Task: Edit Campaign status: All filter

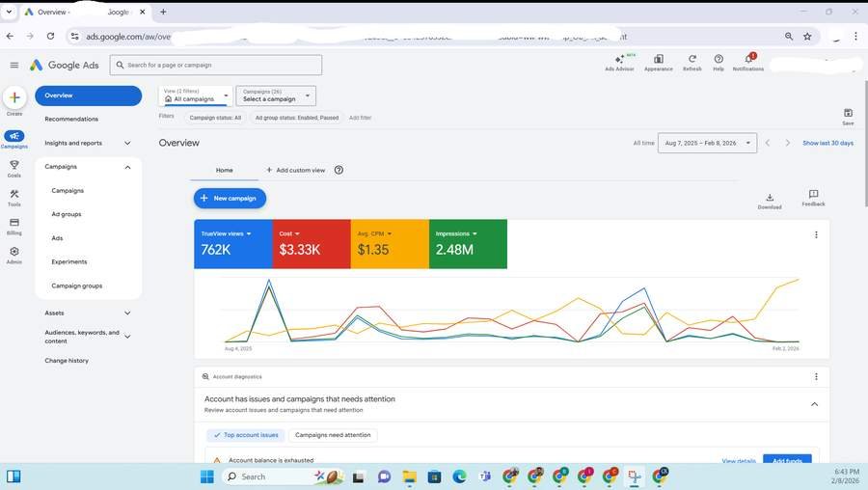Action: point(215,118)
